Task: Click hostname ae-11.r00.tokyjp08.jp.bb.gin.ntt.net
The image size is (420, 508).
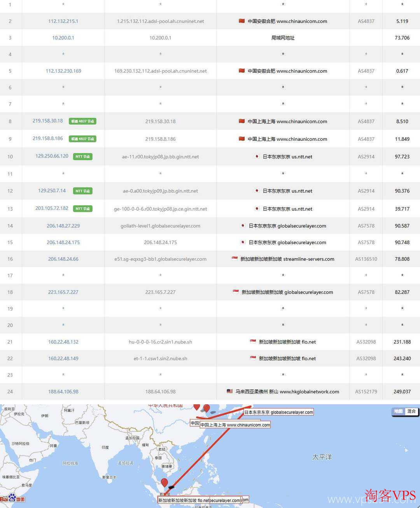Action: 160,157
